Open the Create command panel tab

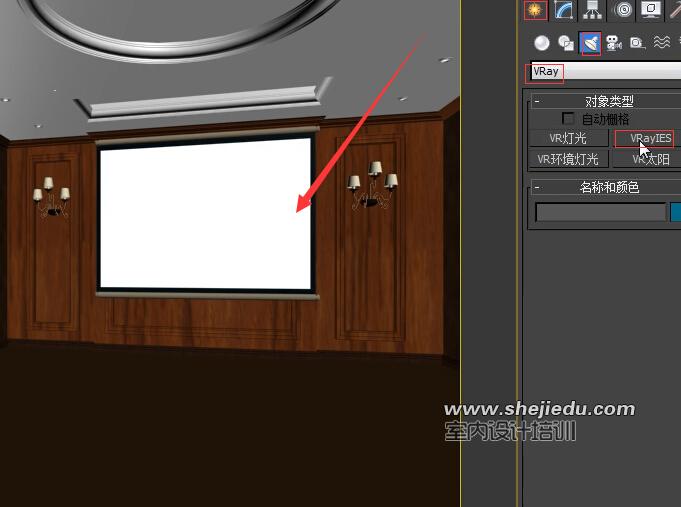coord(535,10)
